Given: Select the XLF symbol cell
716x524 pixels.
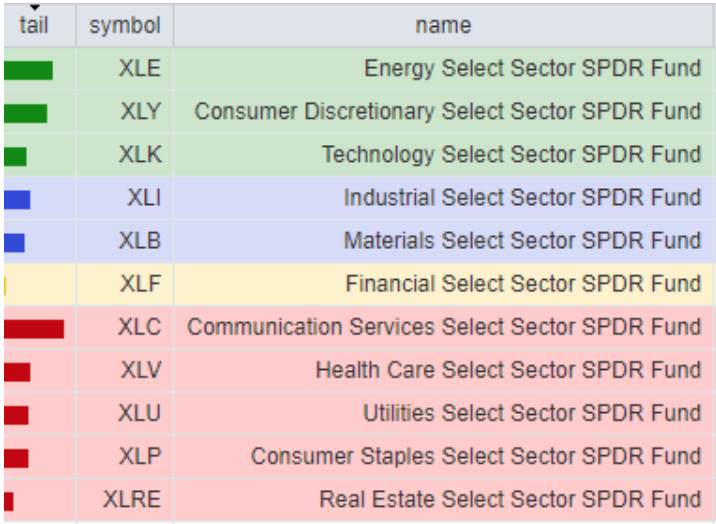Looking at the screenshot, I should pos(139,285).
